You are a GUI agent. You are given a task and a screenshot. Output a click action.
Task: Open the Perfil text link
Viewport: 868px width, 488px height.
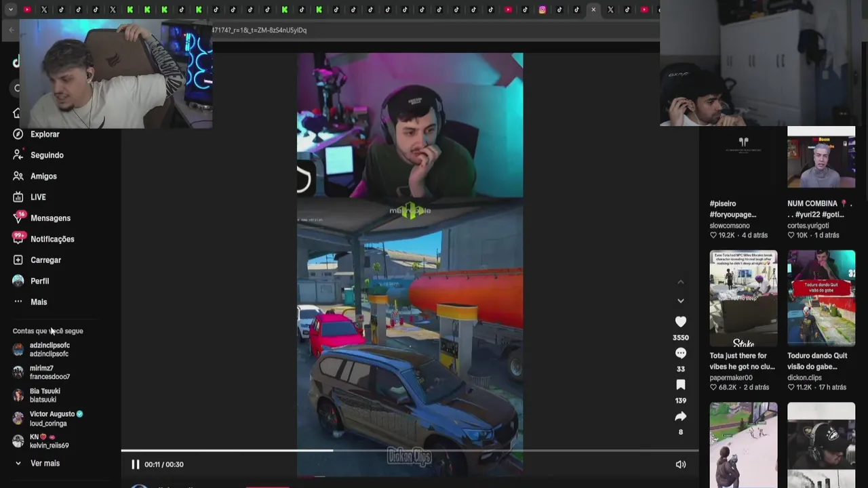(x=39, y=281)
